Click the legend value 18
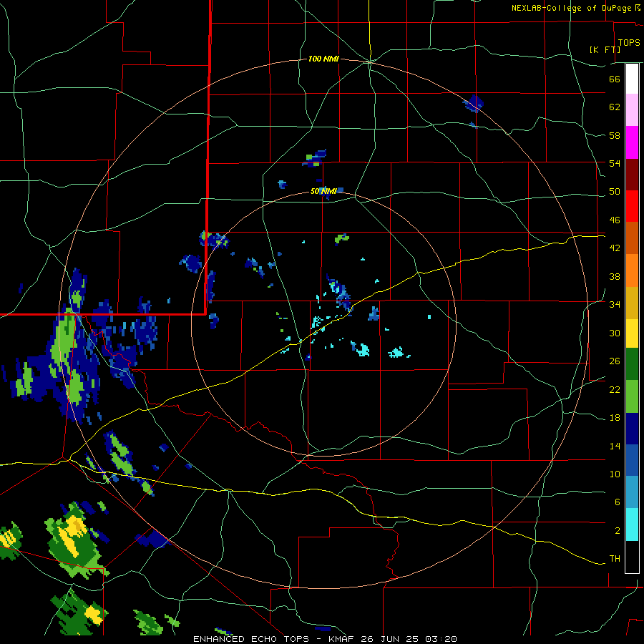The image size is (644, 644). 615,418
